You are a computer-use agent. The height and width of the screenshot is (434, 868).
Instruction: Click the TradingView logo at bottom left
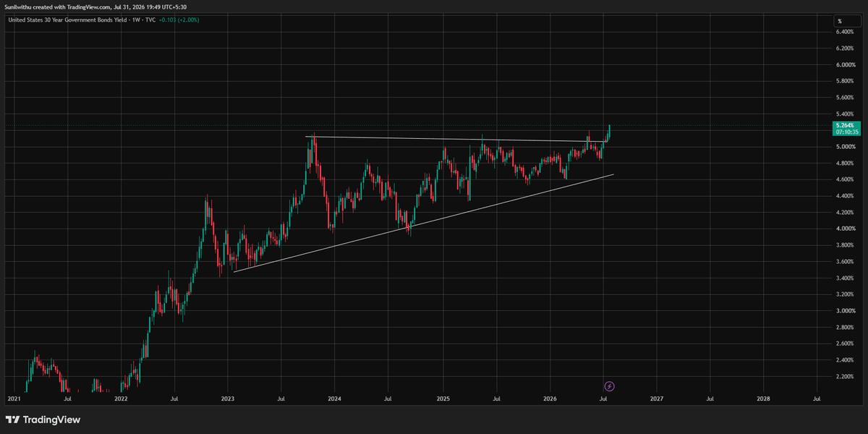(x=43, y=420)
